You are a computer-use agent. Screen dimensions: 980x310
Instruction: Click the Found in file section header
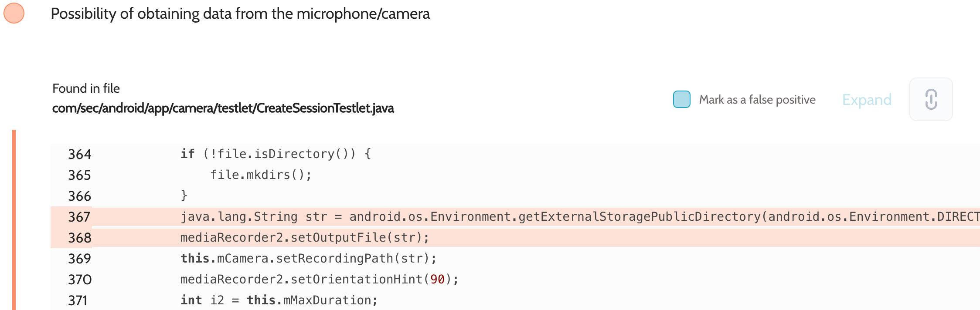[x=86, y=88]
